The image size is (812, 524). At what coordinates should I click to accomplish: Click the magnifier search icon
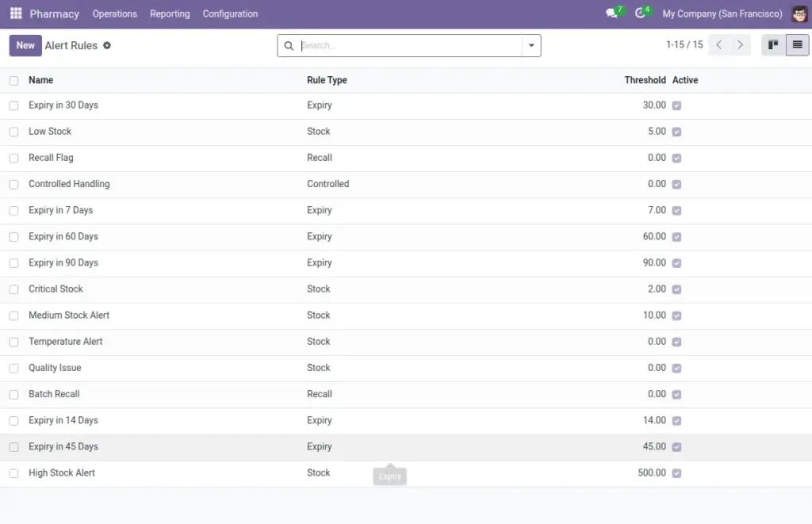(289, 45)
